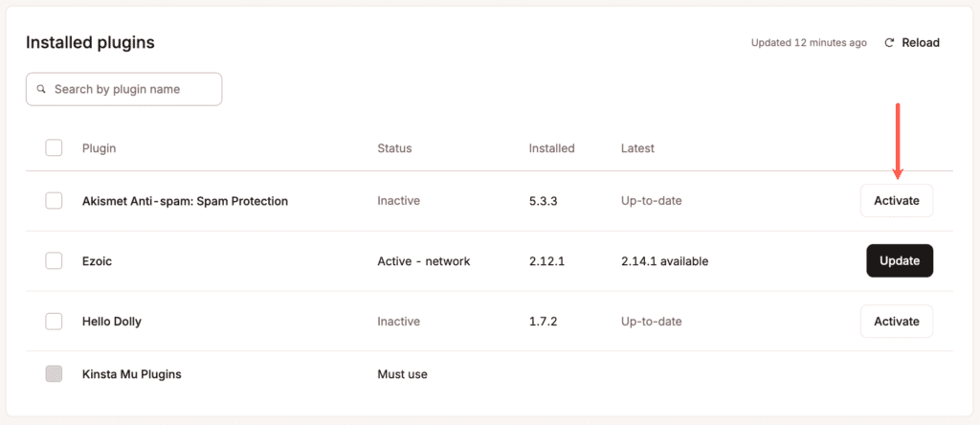Click the 2.14.1 available text
The width and height of the screenshot is (980, 425).
[664, 261]
